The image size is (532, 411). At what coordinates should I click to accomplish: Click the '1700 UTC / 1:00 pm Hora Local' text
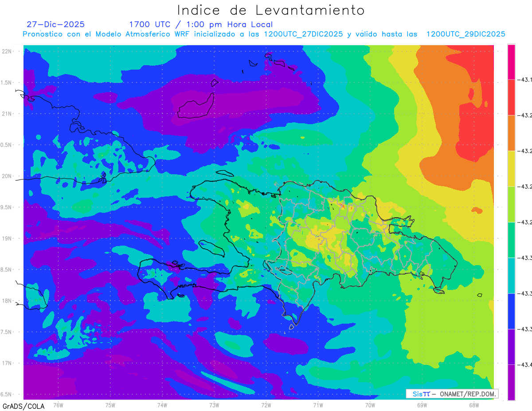click(201, 24)
